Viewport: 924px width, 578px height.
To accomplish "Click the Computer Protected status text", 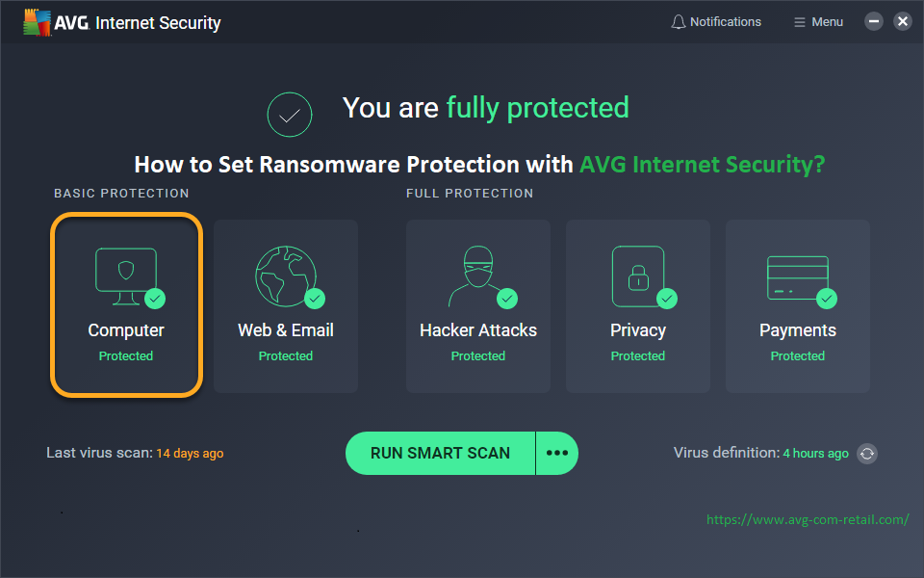I will pos(126,356).
